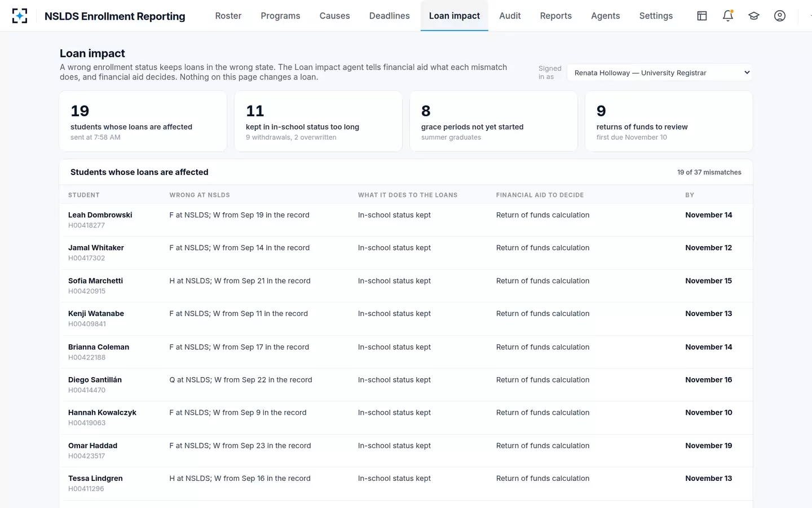Screen dimensions: 812x508
Task: Click the NSLDS app logo icon
Action: pyautogui.click(x=20, y=16)
